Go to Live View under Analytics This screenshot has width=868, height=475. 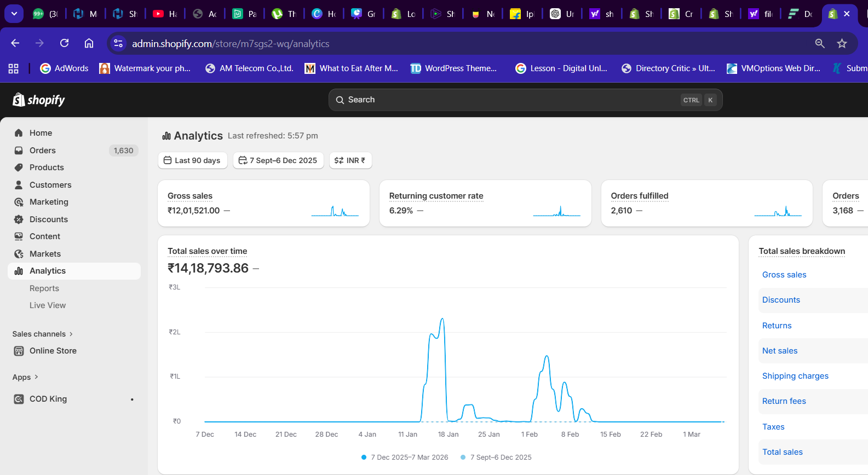[48, 305]
